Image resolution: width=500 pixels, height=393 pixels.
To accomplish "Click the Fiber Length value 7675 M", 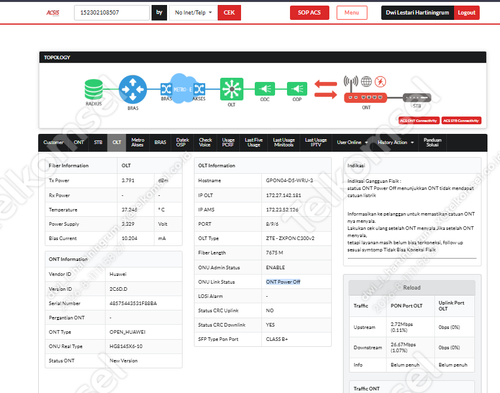I will pos(274,253).
